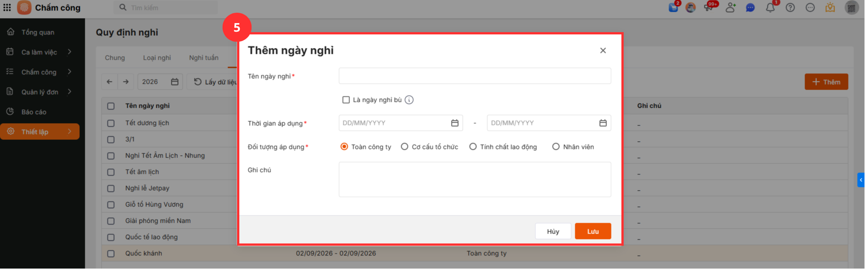Image resolution: width=868 pixels, height=273 pixels.
Task: Open the end date calendar picker
Action: (603, 123)
